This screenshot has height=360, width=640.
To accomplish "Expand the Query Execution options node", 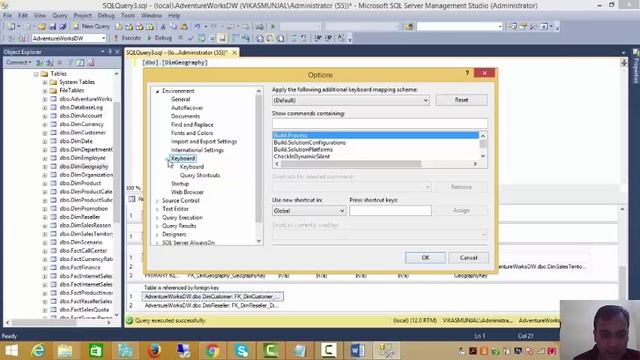I will pyautogui.click(x=158, y=218).
